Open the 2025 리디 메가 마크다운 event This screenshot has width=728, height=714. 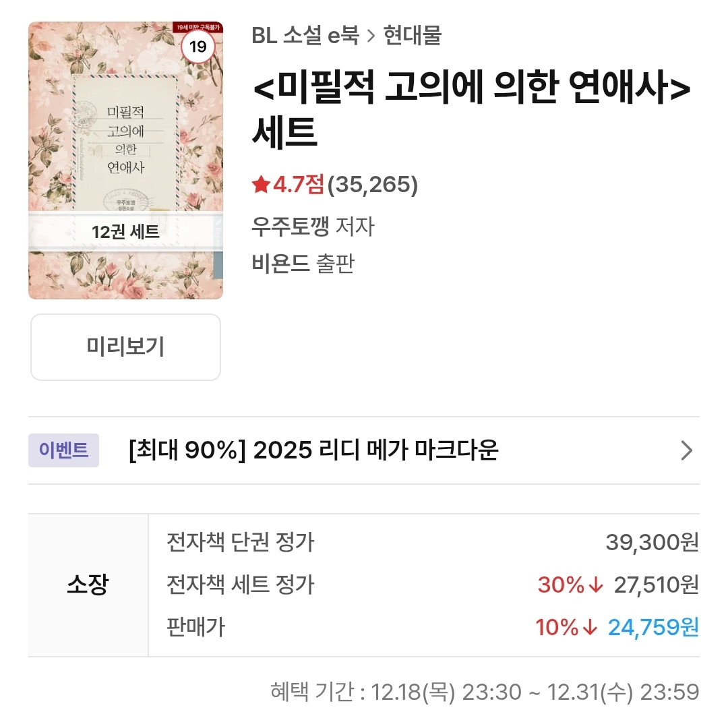point(313,450)
